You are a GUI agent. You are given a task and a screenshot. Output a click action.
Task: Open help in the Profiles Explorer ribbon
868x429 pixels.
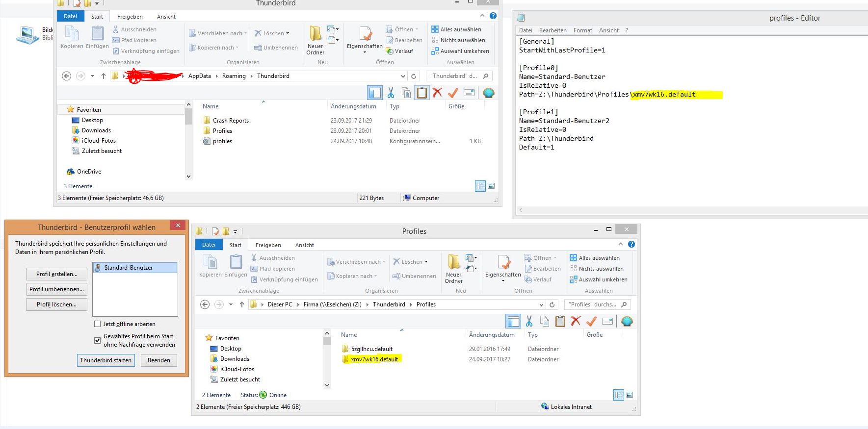631,244
